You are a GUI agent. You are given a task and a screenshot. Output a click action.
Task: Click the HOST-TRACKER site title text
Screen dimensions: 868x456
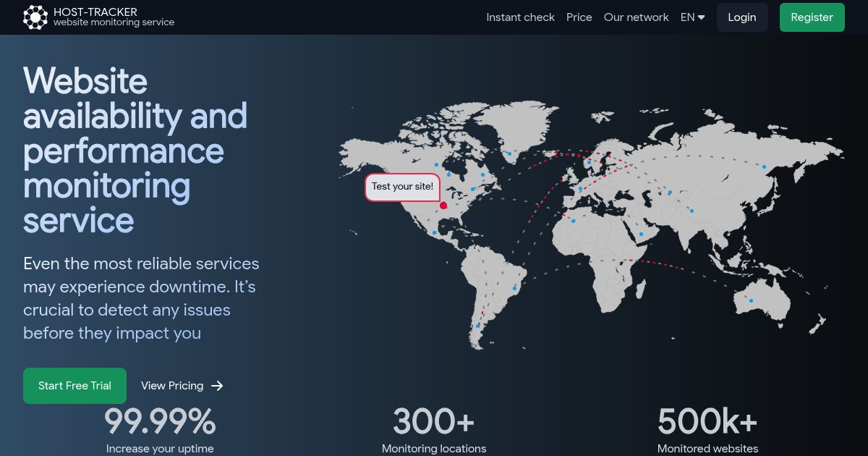95,12
